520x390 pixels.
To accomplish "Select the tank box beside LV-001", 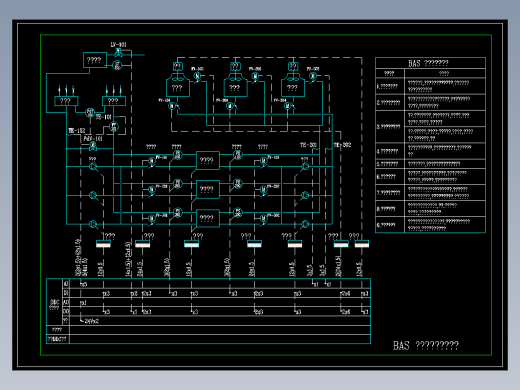I will click(x=95, y=60).
